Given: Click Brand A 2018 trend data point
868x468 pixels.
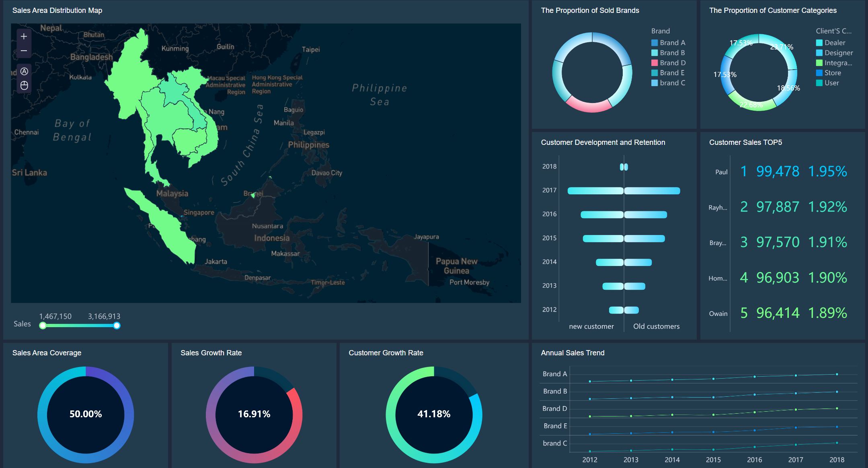Looking at the screenshot, I should click(837, 374).
